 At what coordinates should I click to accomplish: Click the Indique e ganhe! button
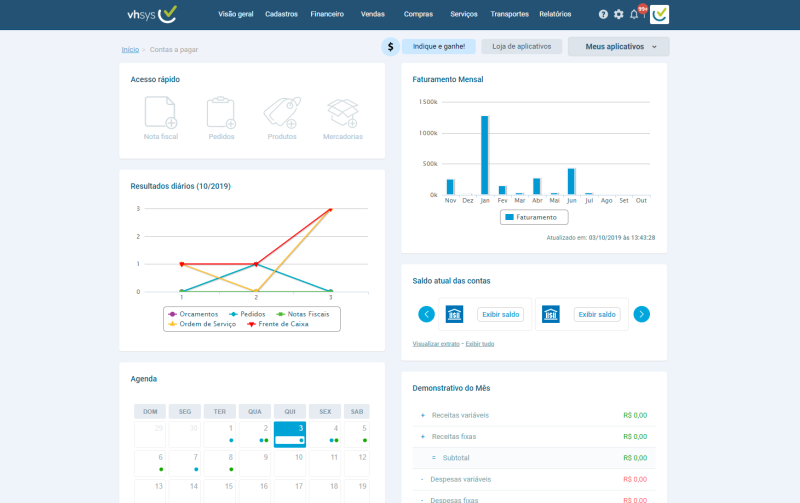pos(439,46)
